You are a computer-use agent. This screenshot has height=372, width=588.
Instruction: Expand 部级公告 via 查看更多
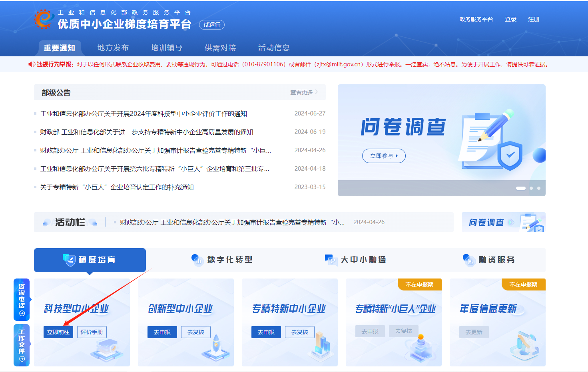302,92
